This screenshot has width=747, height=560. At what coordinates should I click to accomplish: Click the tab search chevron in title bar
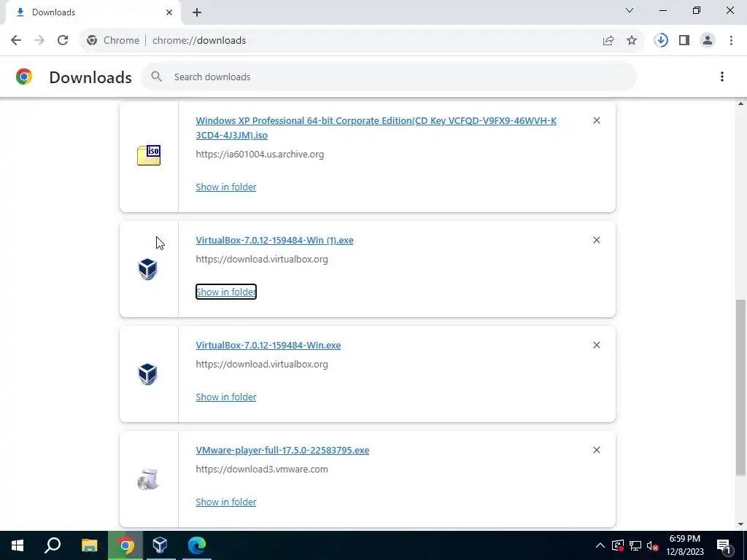click(630, 10)
